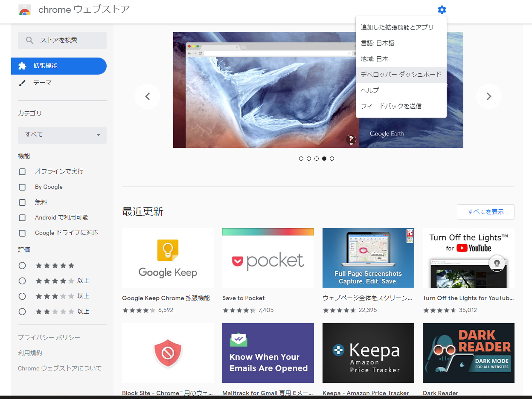The height and width of the screenshot is (399, 532).
Task: Open デベロッパー ダッシュボード menu item
Action: tap(401, 75)
